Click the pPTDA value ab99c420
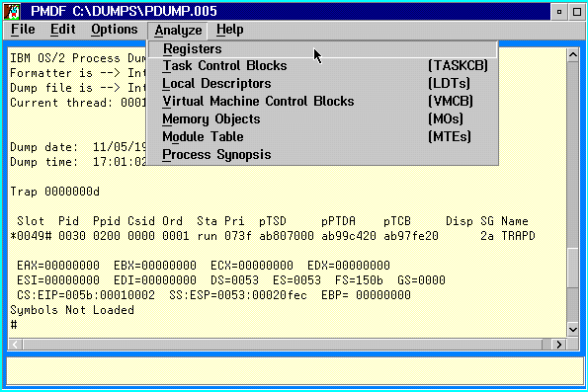Viewport: 588px width, 392px height. click(x=349, y=236)
